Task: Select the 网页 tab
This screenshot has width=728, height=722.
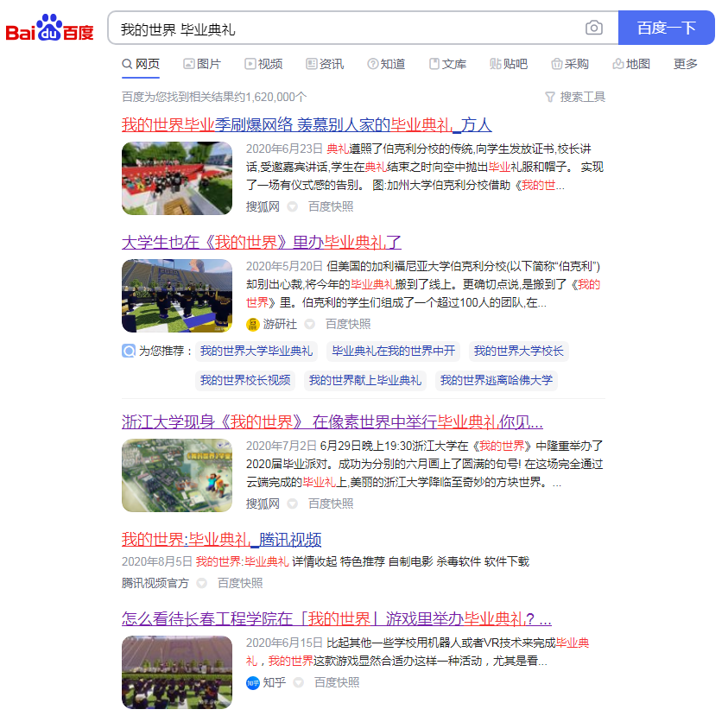Action: click(141, 64)
